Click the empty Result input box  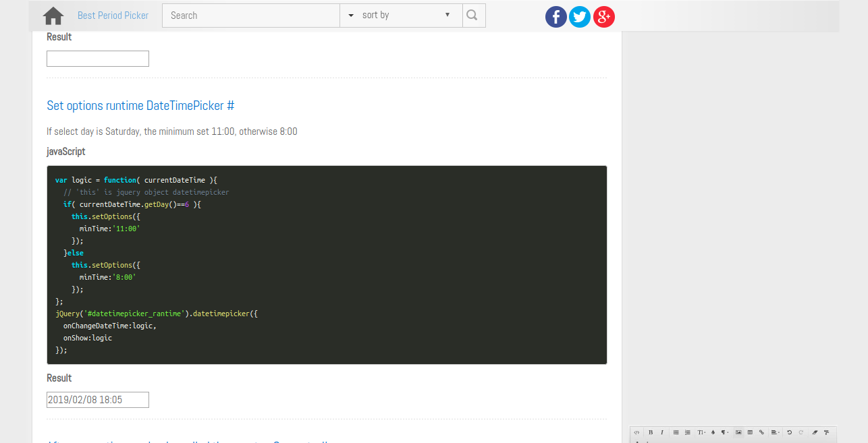[x=98, y=59]
